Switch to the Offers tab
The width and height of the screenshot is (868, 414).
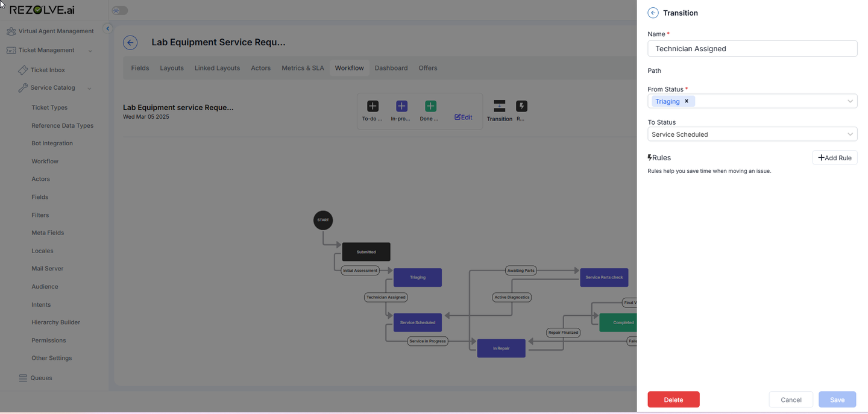428,68
